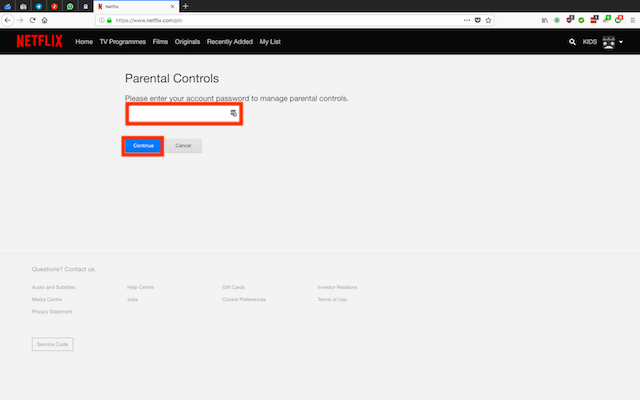Screen dimensions: 640x400
Task: Focus the account password field
Action: [x=184, y=114]
